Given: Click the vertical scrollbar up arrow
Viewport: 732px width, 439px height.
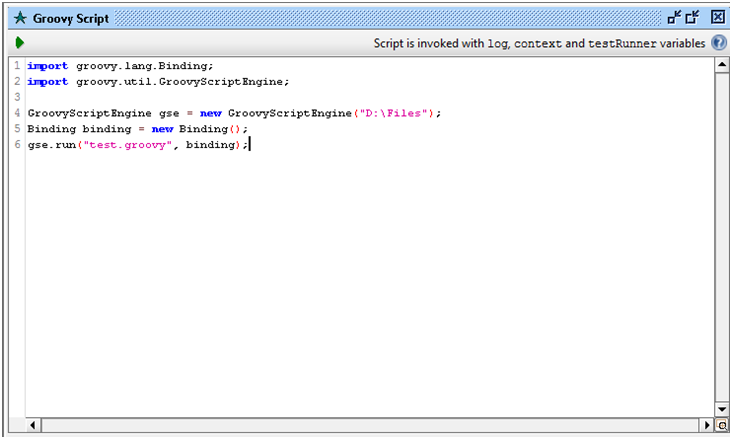Looking at the screenshot, I should (722, 65).
